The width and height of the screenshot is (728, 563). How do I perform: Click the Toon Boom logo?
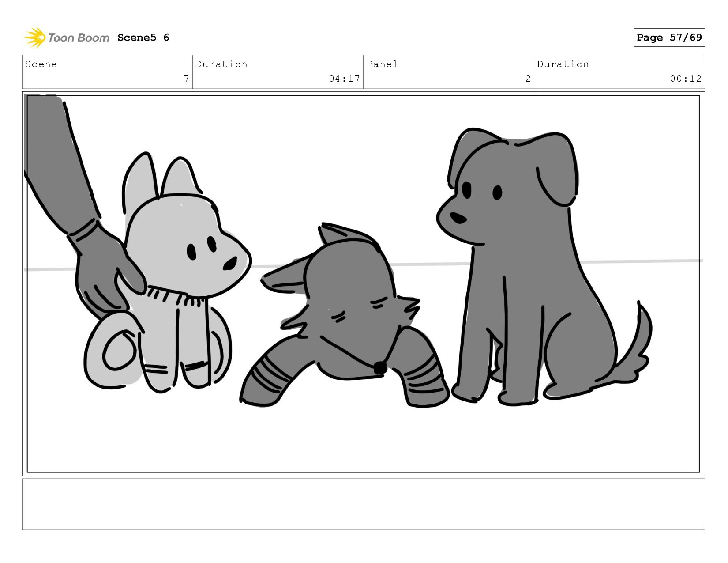(66, 38)
